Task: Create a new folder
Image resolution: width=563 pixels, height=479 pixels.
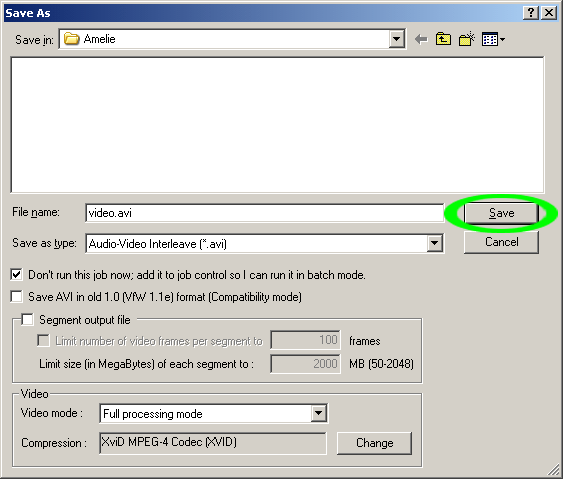Action: point(467,39)
